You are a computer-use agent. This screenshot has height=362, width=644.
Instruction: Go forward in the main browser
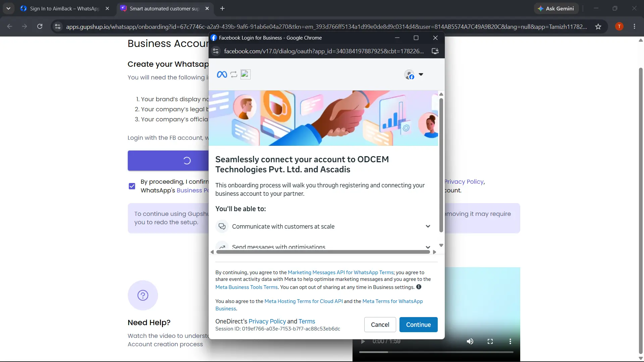point(24,26)
